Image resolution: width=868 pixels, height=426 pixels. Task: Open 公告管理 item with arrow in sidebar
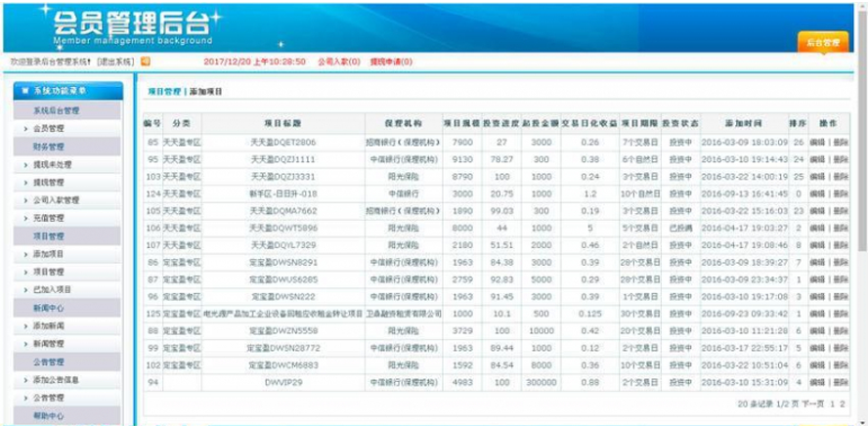click(x=49, y=398)
